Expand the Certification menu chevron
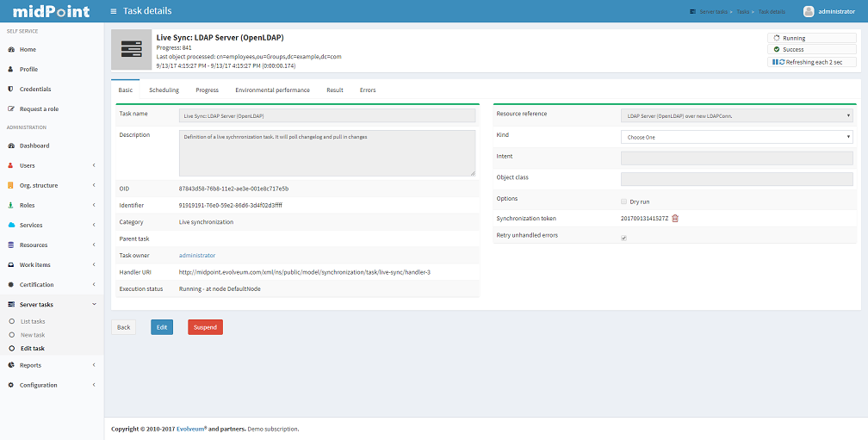 [94, 284]
